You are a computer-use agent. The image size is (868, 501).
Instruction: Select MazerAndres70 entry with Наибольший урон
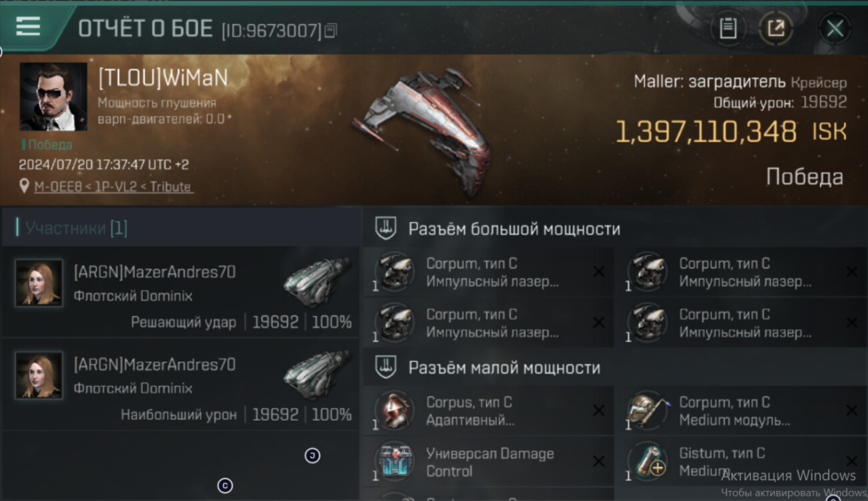[x=180, y=385]
